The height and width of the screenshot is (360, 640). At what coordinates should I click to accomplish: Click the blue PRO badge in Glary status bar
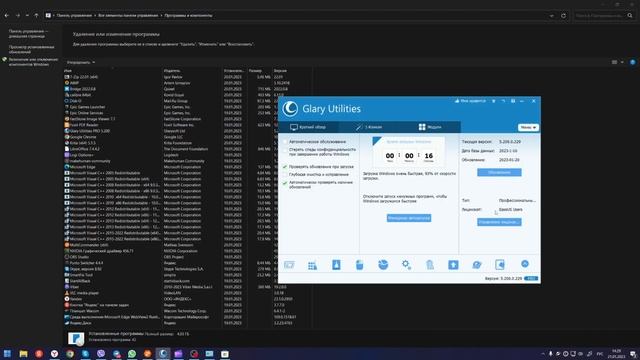[x=531, y=278]
